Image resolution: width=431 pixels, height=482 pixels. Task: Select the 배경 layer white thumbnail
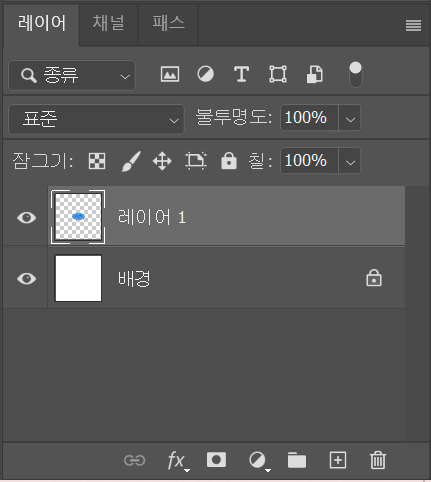click(x=78, y=278)
